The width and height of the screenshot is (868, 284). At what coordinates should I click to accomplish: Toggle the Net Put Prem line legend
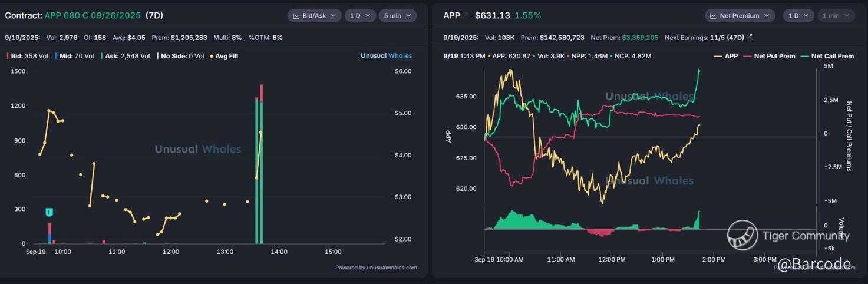point(770,56)
